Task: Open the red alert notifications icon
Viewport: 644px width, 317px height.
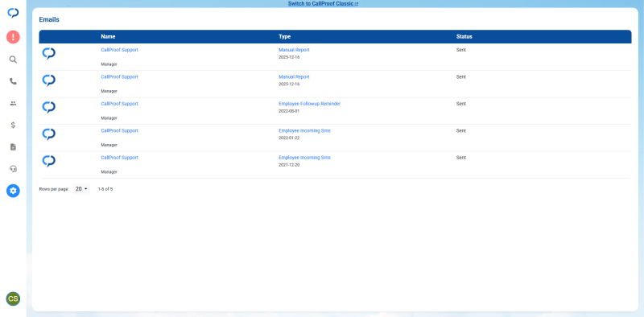Action: [13, 37]
